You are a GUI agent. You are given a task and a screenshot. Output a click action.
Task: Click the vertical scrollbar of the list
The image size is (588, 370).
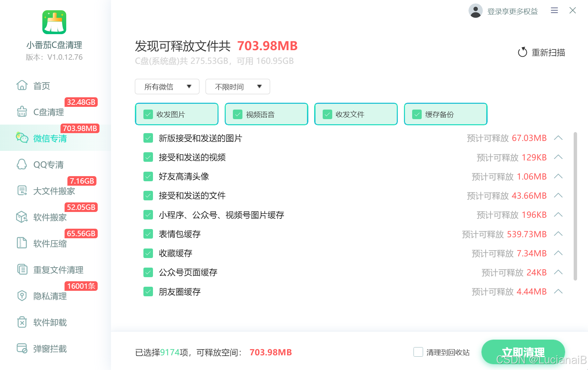(x=575, y=206)
